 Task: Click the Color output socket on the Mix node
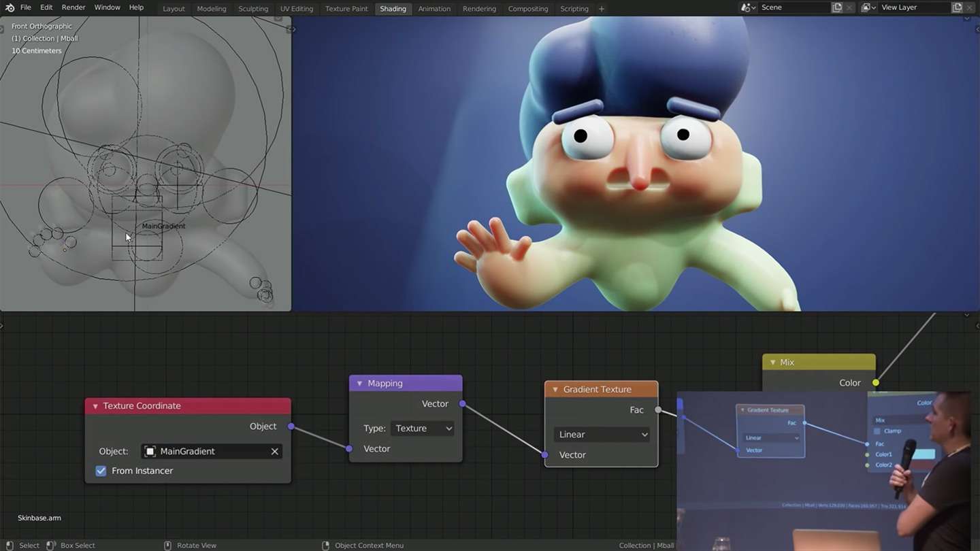(875, 382)
